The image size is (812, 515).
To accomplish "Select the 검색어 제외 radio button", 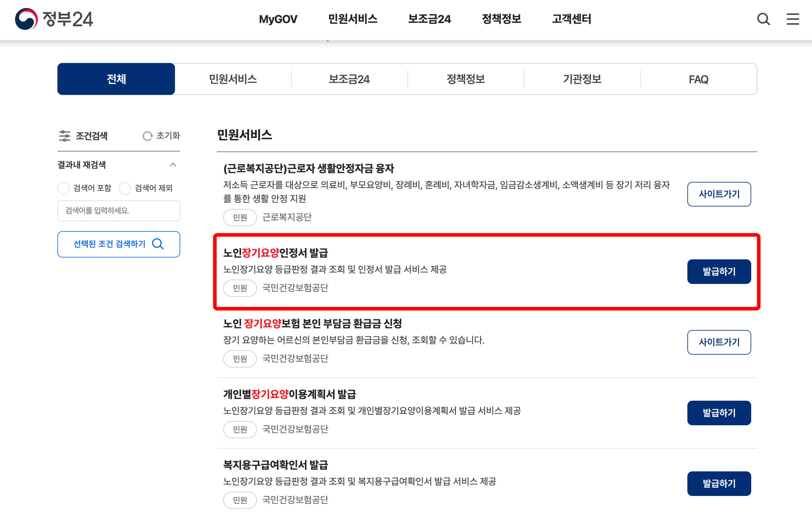I will coord(125,188).
